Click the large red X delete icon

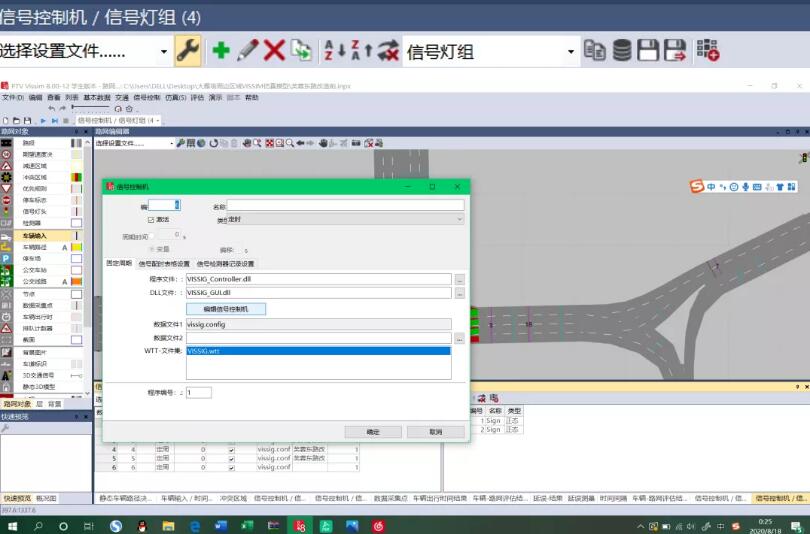point(274,51)
